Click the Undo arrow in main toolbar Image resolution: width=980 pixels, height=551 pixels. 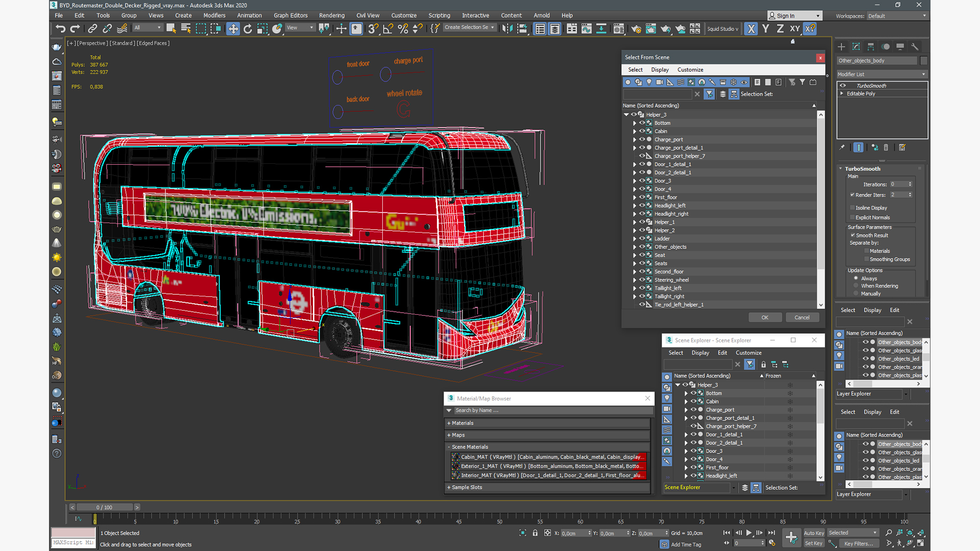pyautogui.click(x=60, y=29)
